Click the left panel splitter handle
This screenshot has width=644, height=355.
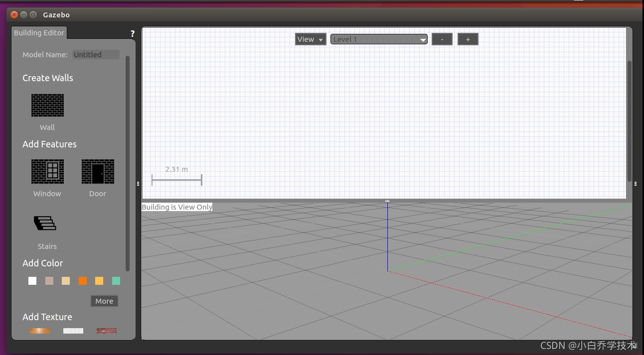[138, 184]
